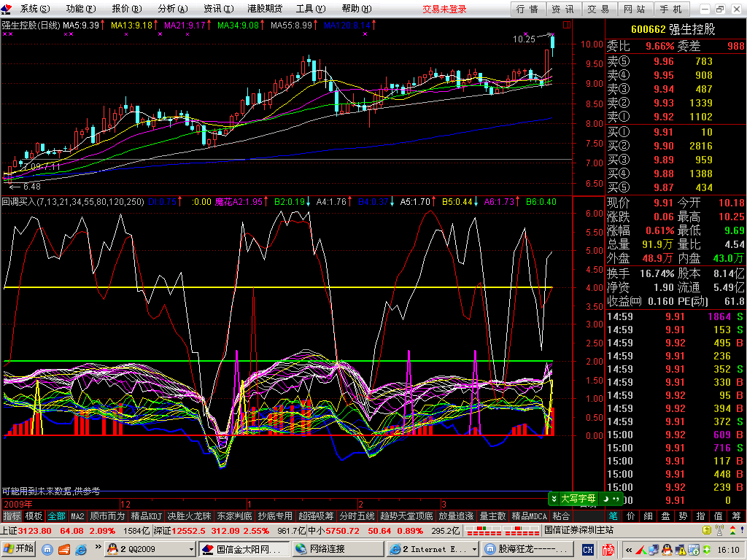Viewport: 747px width, 560px height.
Task: Open the 帮助(H) menu
Action: coord(356,9)
